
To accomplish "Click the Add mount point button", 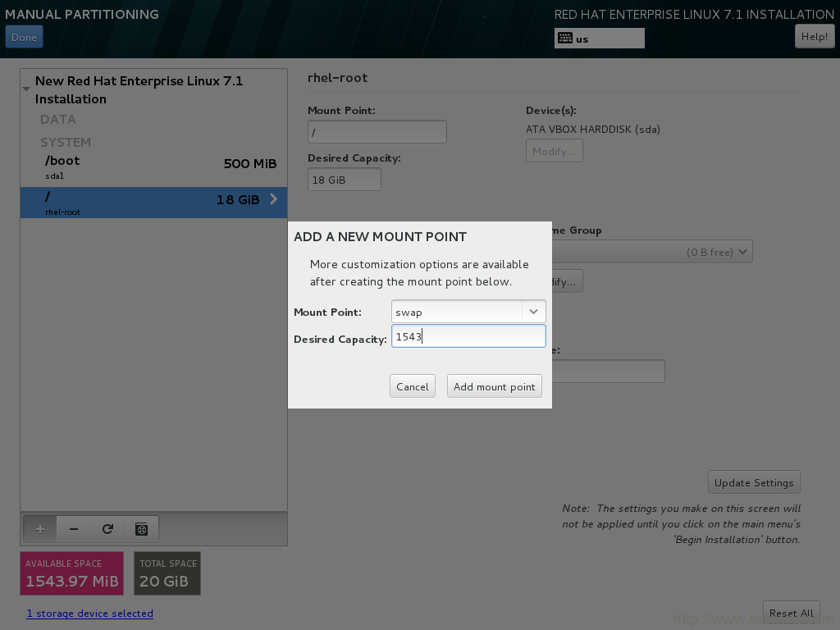I will (495, 386).
